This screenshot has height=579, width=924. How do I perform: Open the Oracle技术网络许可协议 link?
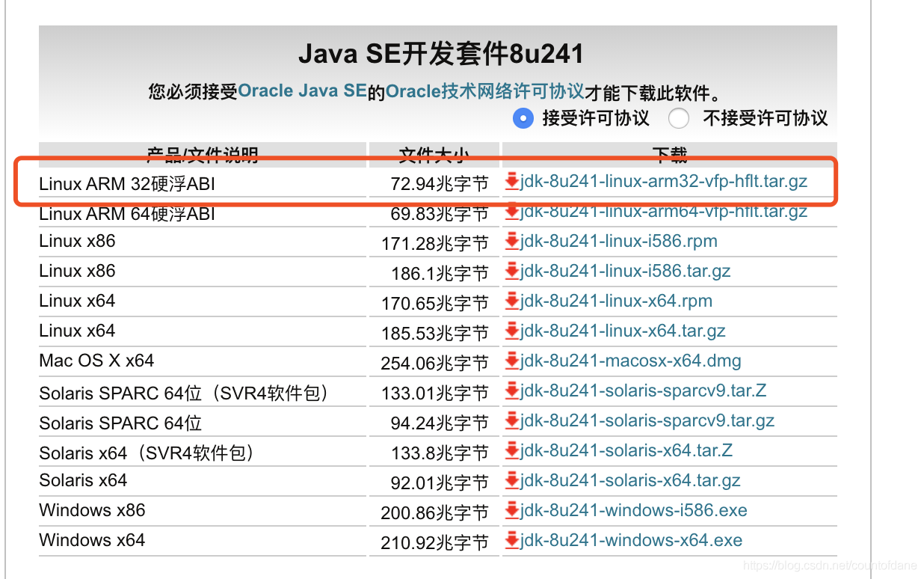(485, 91)
